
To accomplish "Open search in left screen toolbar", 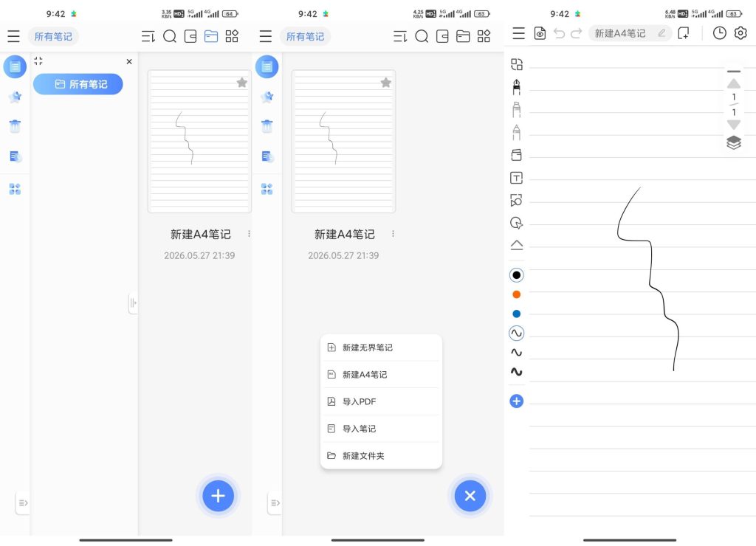I will 170,36.
